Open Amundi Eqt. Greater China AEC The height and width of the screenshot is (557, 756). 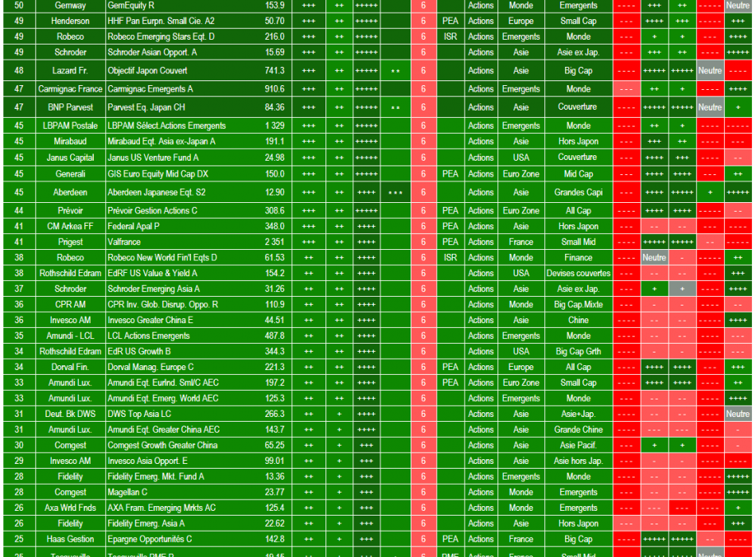pos(163,430)
